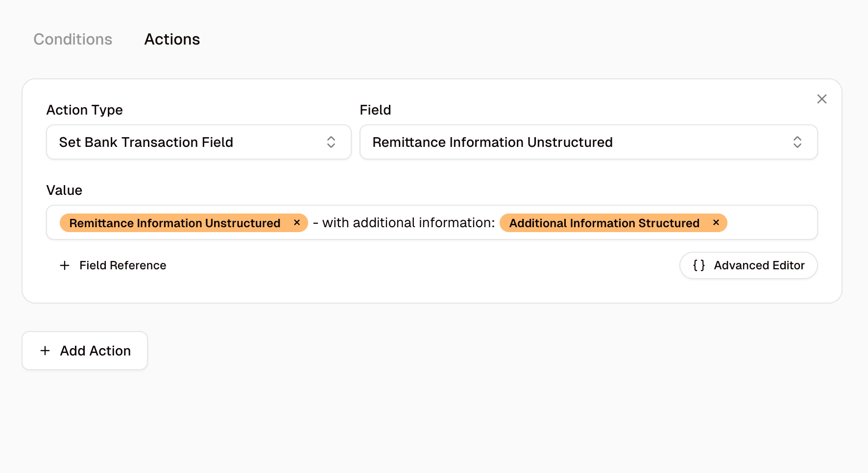Delete the Additional Information Structured chip
This screenshot has height=473, width=868.
[x=716, y=223]
